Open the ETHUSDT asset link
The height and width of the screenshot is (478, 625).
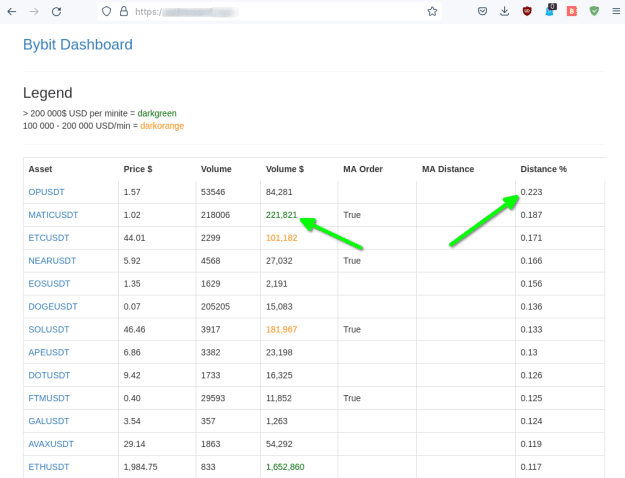coord(49,467)
